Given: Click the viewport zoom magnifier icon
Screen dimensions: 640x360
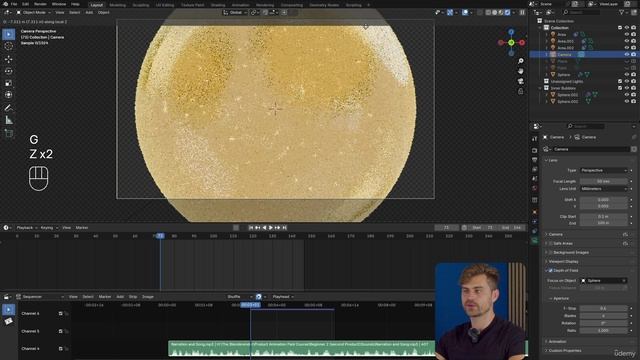Looking at the screenshot, I should pyautogui.click(x=520, y=61).
